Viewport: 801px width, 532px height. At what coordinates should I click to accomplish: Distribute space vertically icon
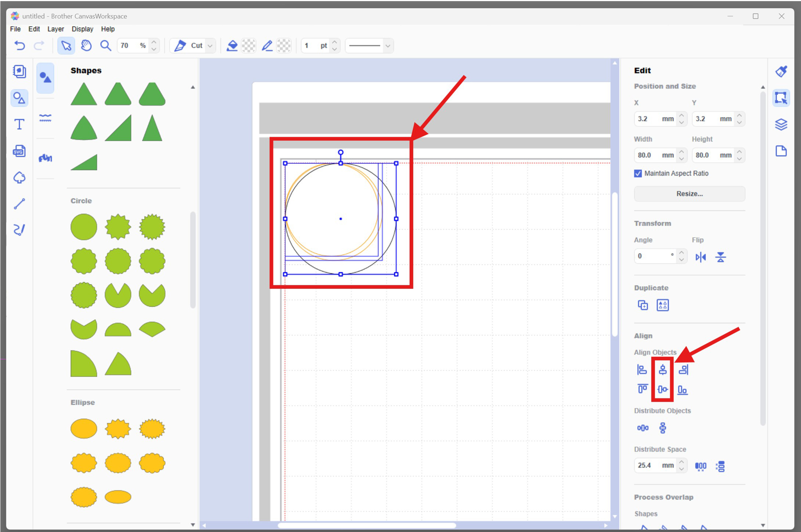(720, 466)
